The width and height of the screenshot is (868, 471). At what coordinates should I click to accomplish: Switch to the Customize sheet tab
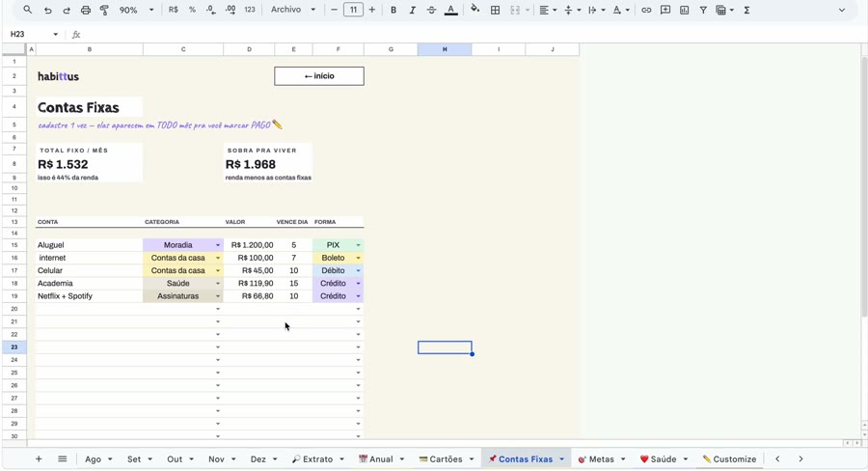(x=729, y=459)
